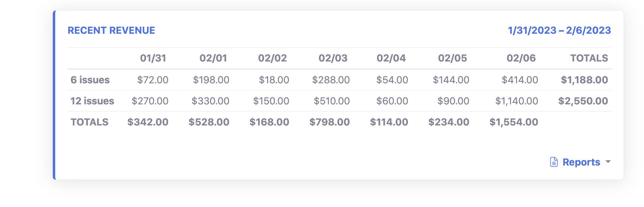Click the TOTALS column header

click(589, 58)
